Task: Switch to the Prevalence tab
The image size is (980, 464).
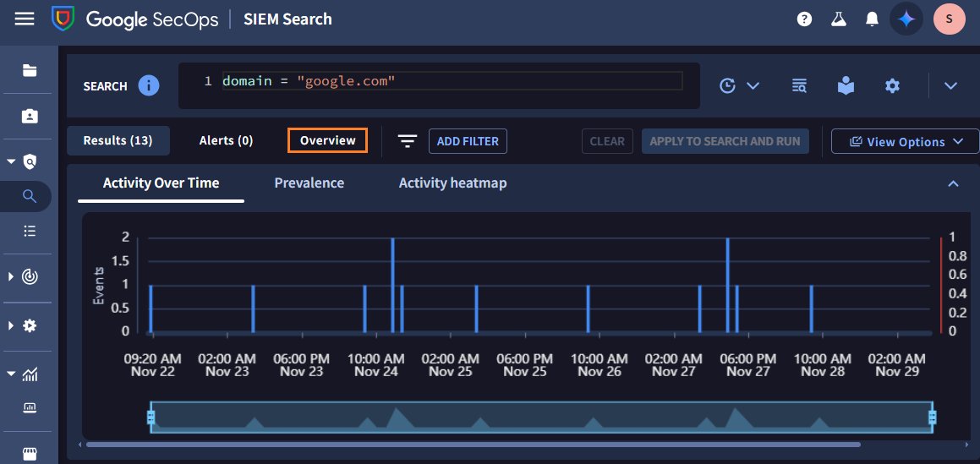Action: click(309, 183)
